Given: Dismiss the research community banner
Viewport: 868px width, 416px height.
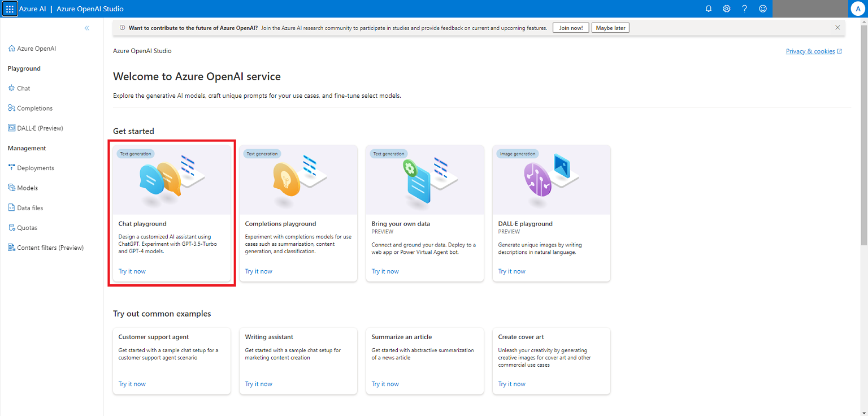Looking at the screenshot, I should pyautogui.click(x=837, y=28).
